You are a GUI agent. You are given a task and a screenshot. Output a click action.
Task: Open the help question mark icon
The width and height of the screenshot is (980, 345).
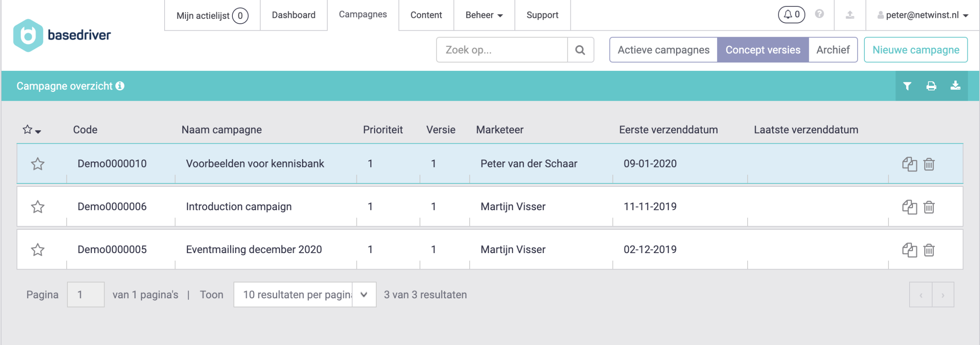point(819,14)
